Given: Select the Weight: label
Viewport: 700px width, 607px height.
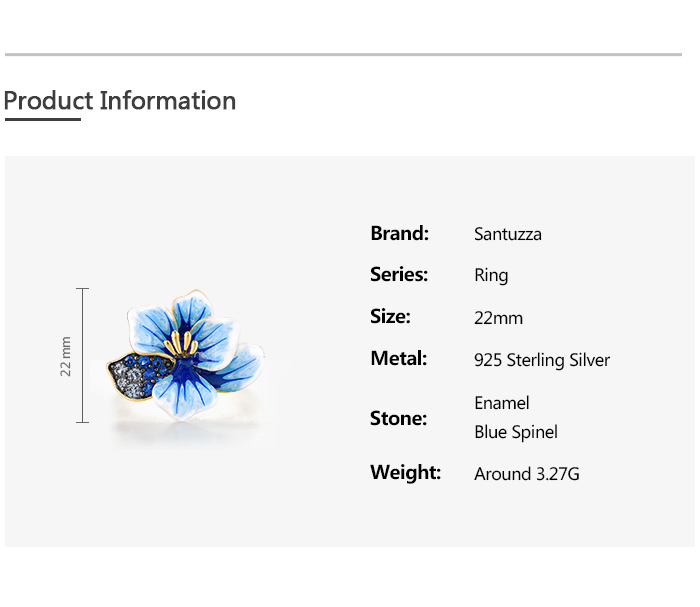Looking at the screenshot, I should [x=405, y=472].
